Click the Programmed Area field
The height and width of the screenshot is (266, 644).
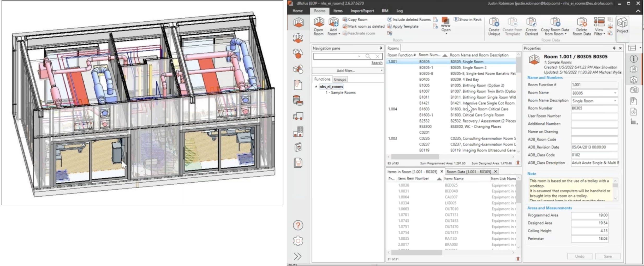[x=590, y=215]
